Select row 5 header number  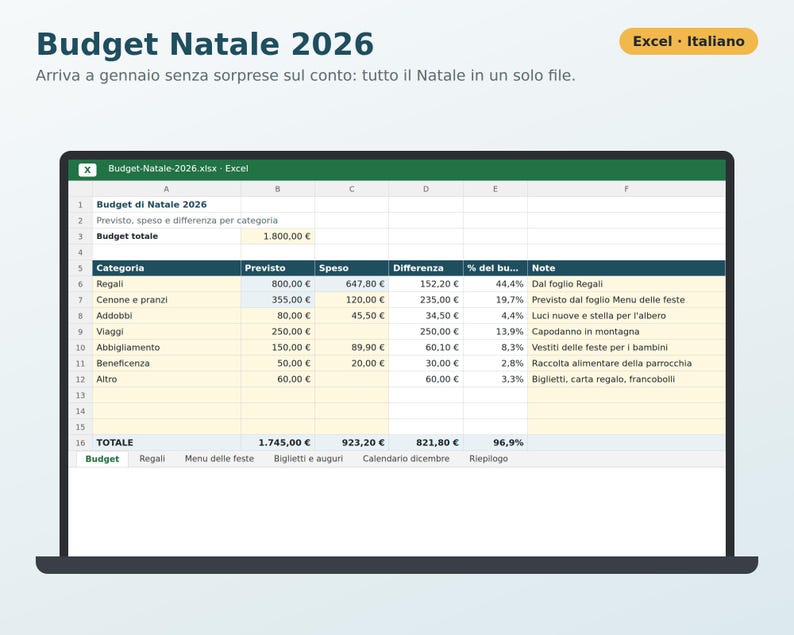pos(81,268)
